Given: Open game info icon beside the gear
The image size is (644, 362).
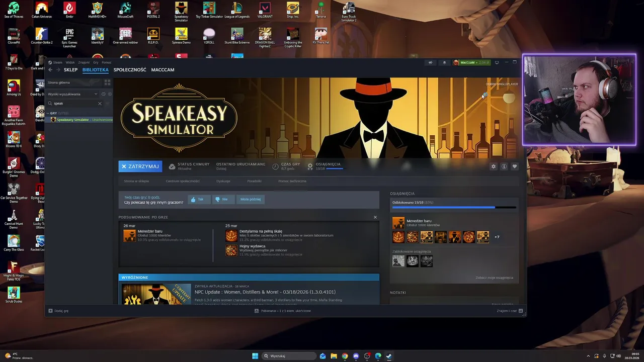Looking at the screenshot, I should tap(504, 166).
